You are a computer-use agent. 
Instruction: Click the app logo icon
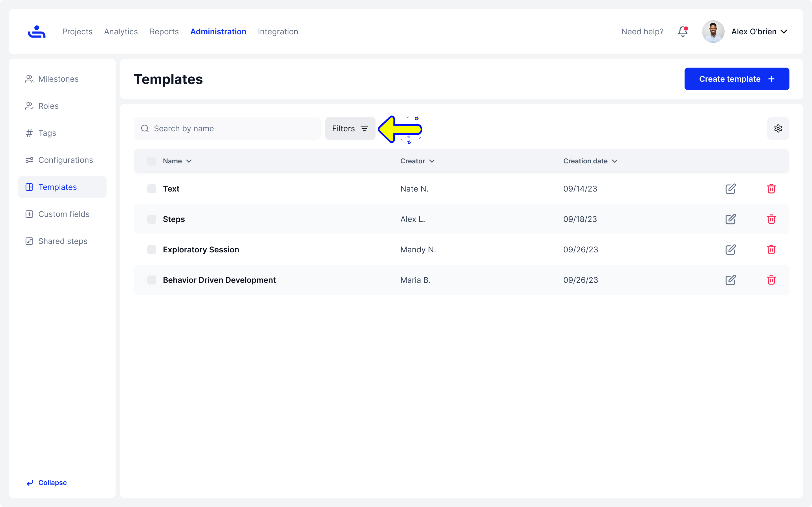coord(37,32)
